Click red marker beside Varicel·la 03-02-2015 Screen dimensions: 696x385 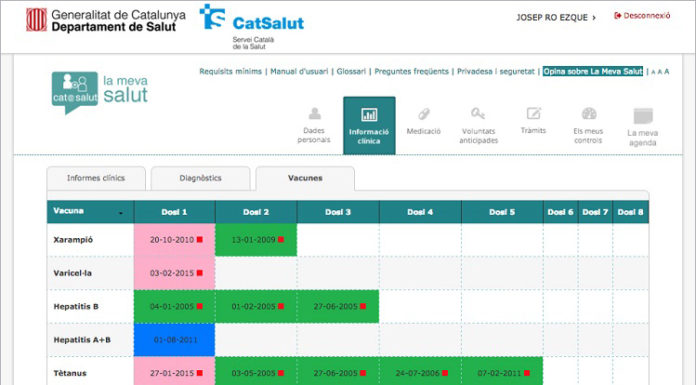tap(200, 273)
